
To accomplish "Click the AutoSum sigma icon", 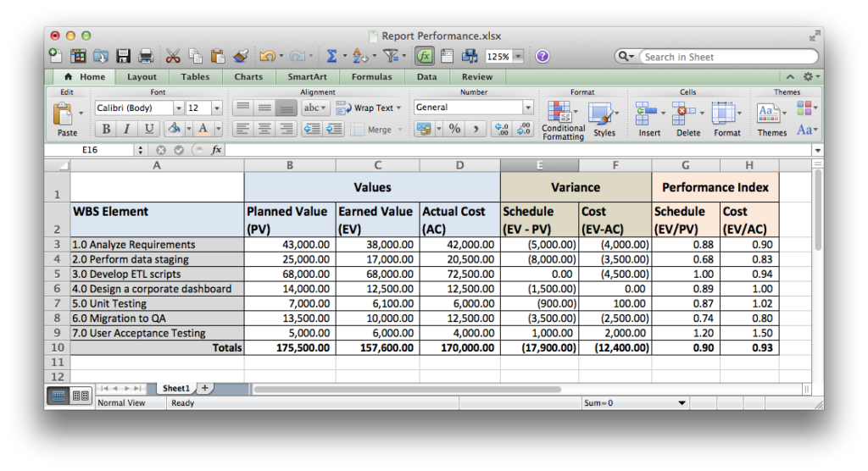I will [331, 57].
